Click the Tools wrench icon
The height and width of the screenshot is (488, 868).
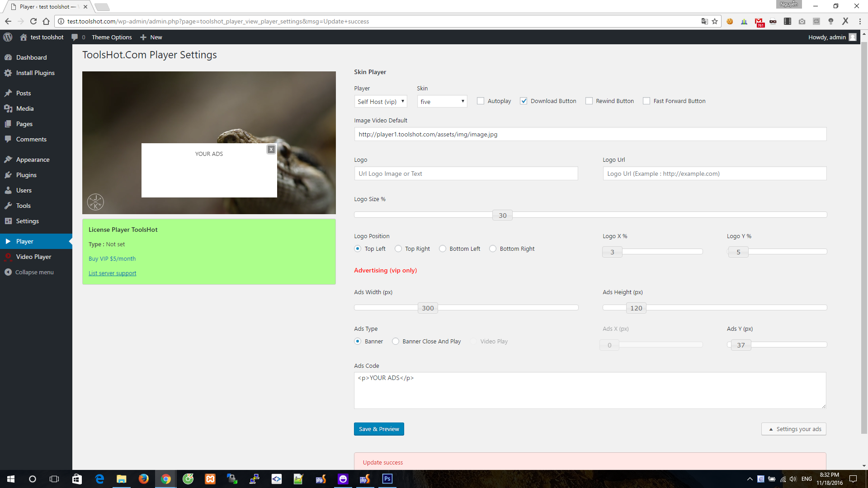click(x=8, y=206)
